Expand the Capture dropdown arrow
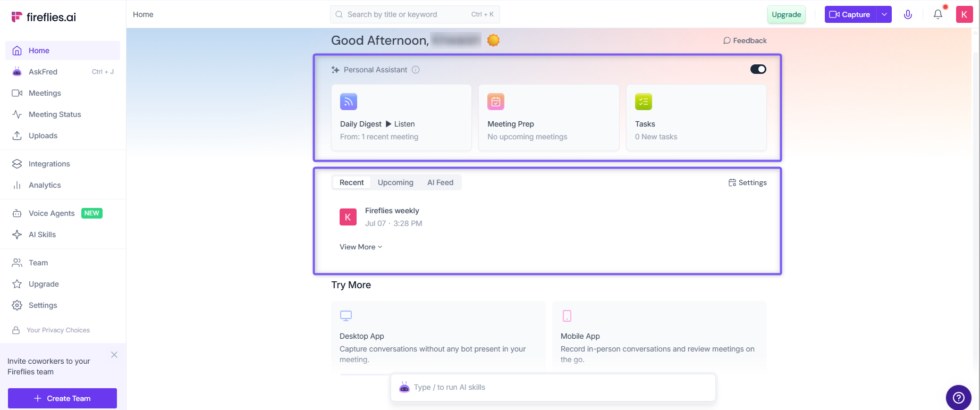 point(884,14)
